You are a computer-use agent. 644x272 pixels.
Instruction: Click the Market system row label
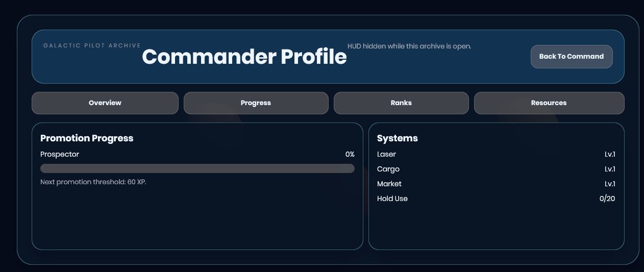pyautogui.click(x=389, y=184)
